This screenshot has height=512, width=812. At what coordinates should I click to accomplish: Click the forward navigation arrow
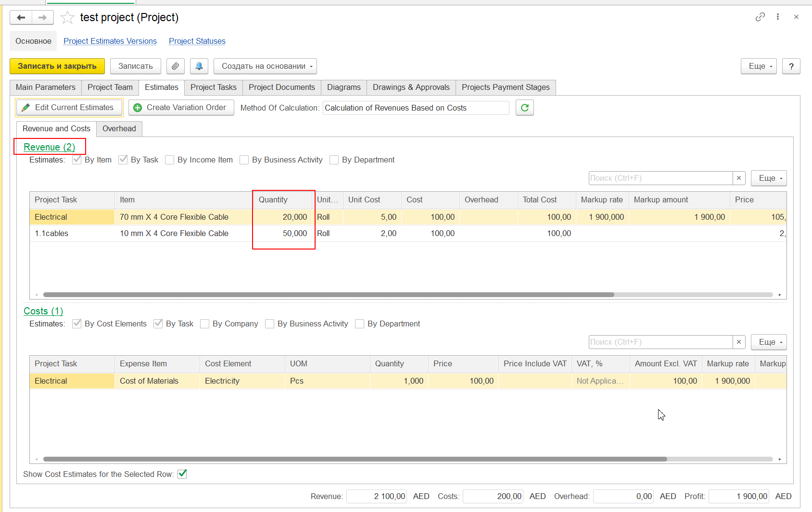(43, 18)
